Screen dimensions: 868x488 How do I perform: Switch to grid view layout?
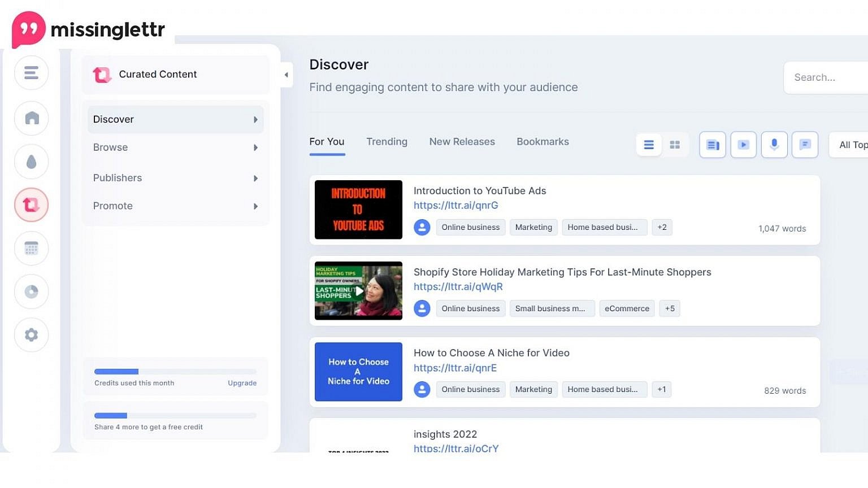tap(675, 145)
